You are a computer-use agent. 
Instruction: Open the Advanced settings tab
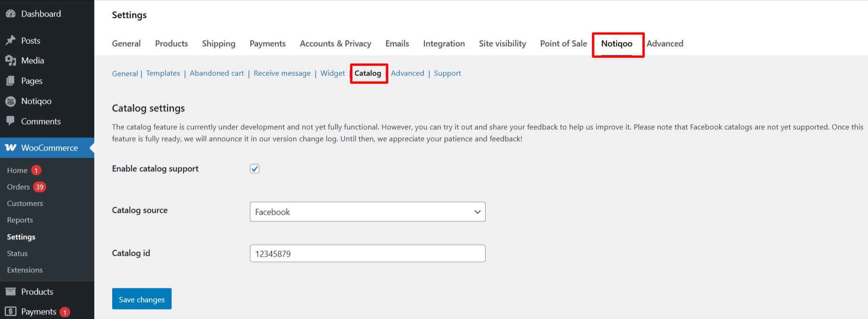click(665, 43)
